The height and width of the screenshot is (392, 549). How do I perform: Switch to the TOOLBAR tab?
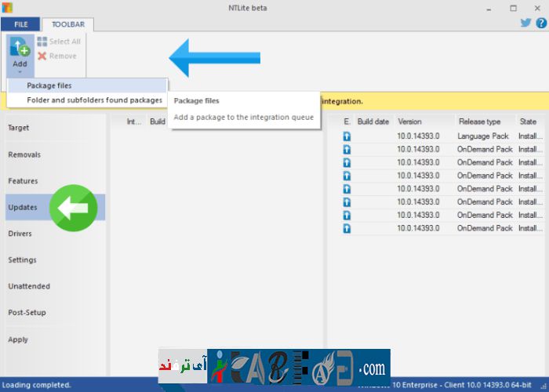[x=67, y=24]
